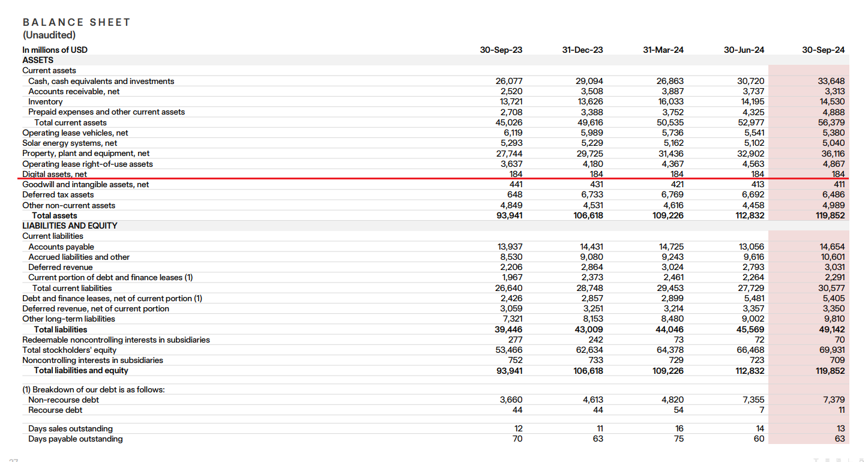This screenshot has width=868, height=462.
Task: Select the Inventory row label
Action: [45, 102]
